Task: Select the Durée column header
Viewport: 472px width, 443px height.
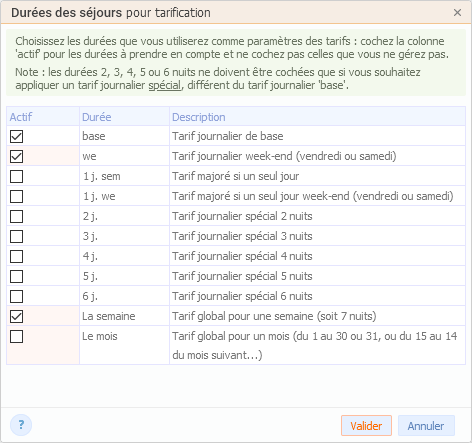Action: click(x=124, y=116)
